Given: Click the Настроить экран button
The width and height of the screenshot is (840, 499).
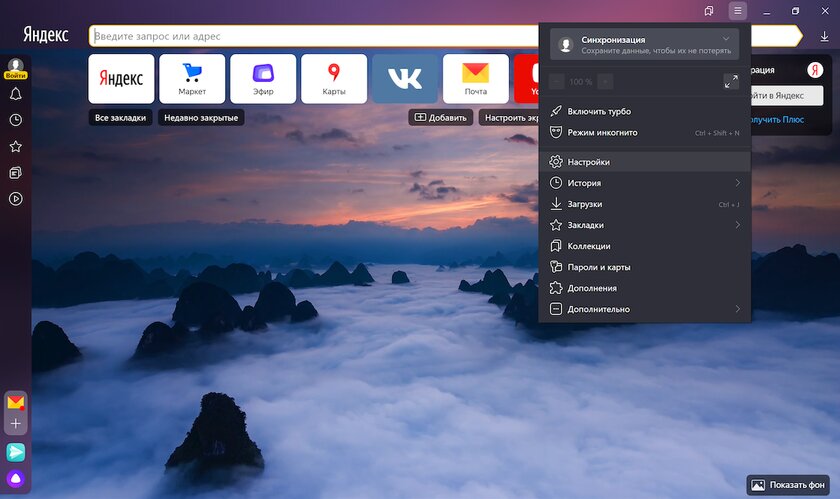Looking at the screenshot, I should [509, 117].
